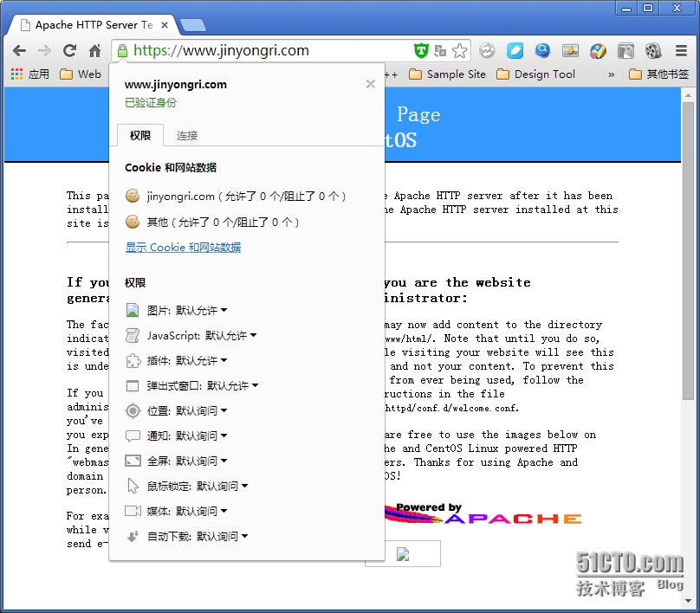Click the jinyongri.com cookie count text
This screenshot has height=613, width=700.
tap(246, 197)
